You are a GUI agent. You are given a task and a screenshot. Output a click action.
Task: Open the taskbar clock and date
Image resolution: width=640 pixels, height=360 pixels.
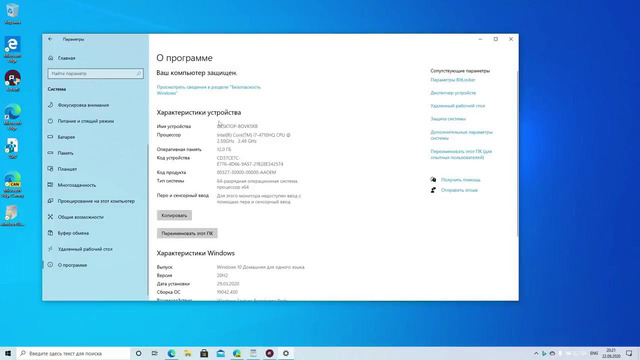point(611,353)
